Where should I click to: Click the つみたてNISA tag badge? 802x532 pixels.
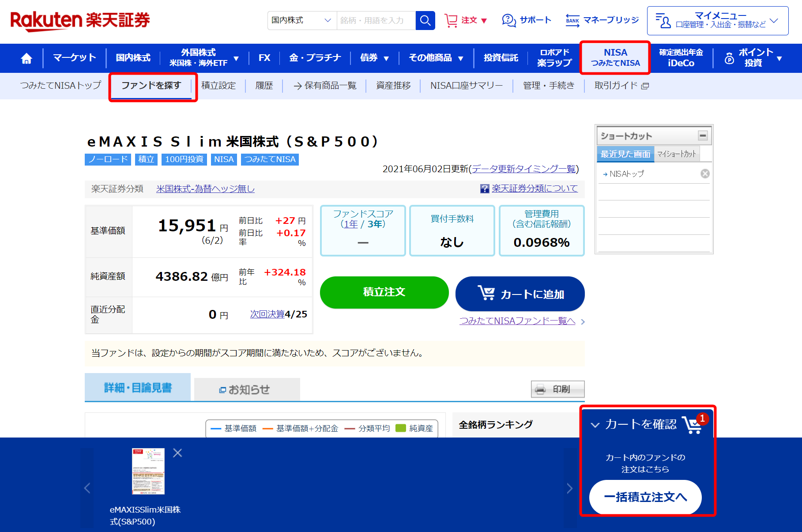point(270,159)
